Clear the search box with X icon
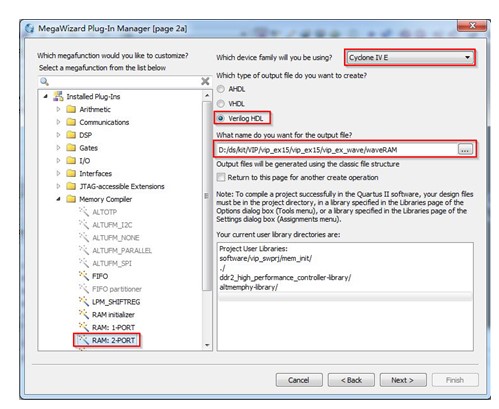 205,81
